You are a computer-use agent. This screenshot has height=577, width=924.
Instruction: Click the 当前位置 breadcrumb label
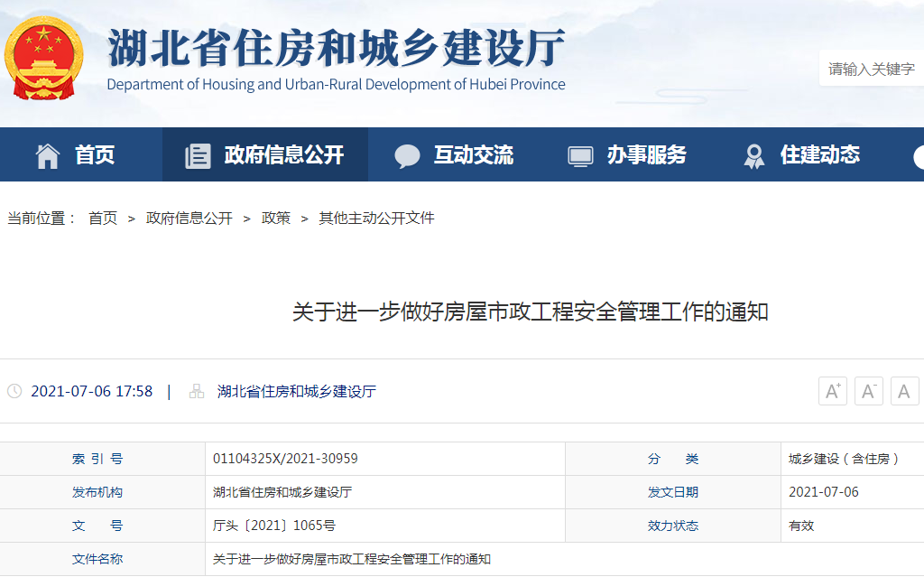coord(42,219)
